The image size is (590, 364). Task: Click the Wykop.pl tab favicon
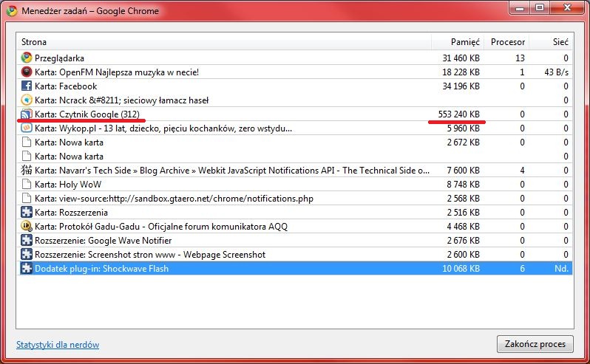coord(27,128)
